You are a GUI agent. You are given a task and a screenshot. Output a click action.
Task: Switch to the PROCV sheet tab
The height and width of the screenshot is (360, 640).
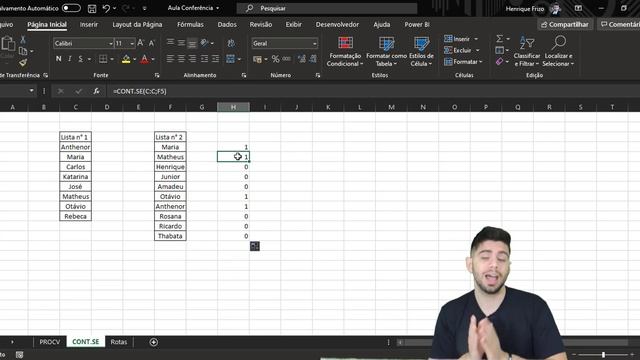pos(49,342)
